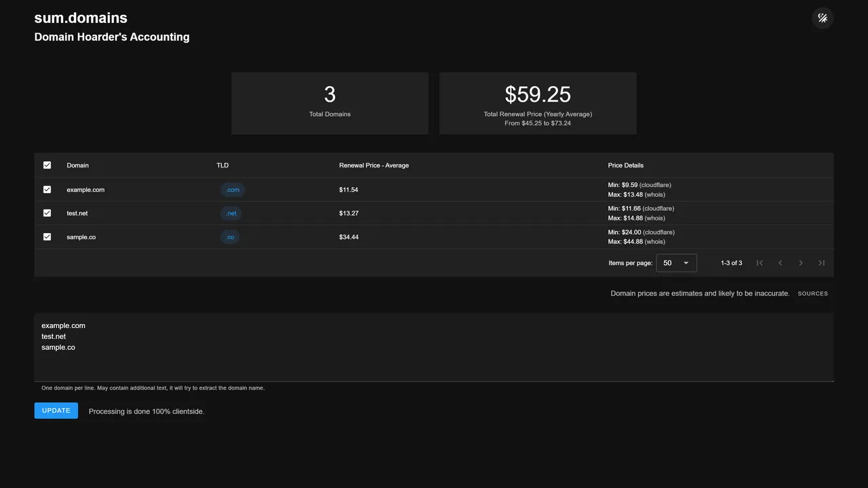Jump to the last page of results

(x=821, y=263)
